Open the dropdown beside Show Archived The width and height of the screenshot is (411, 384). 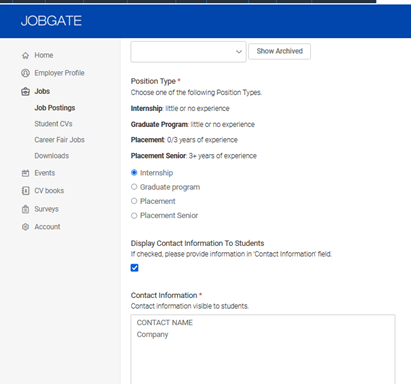(x=188, y=52)
